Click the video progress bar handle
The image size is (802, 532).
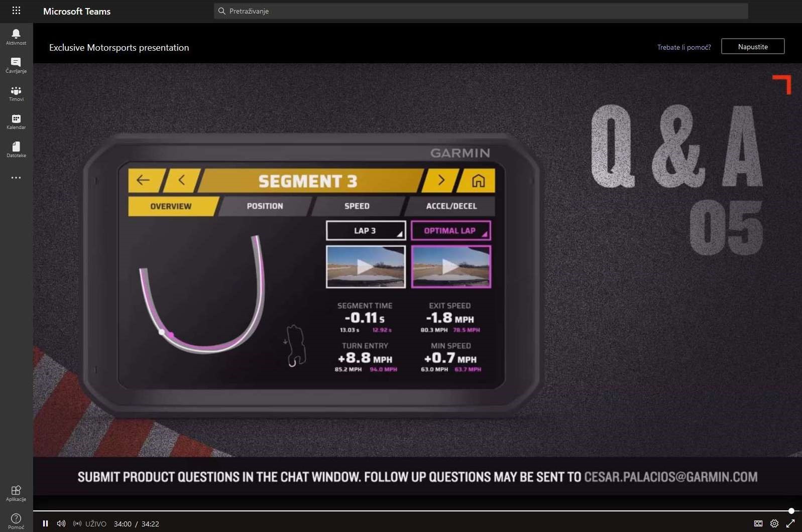point(791,511)
